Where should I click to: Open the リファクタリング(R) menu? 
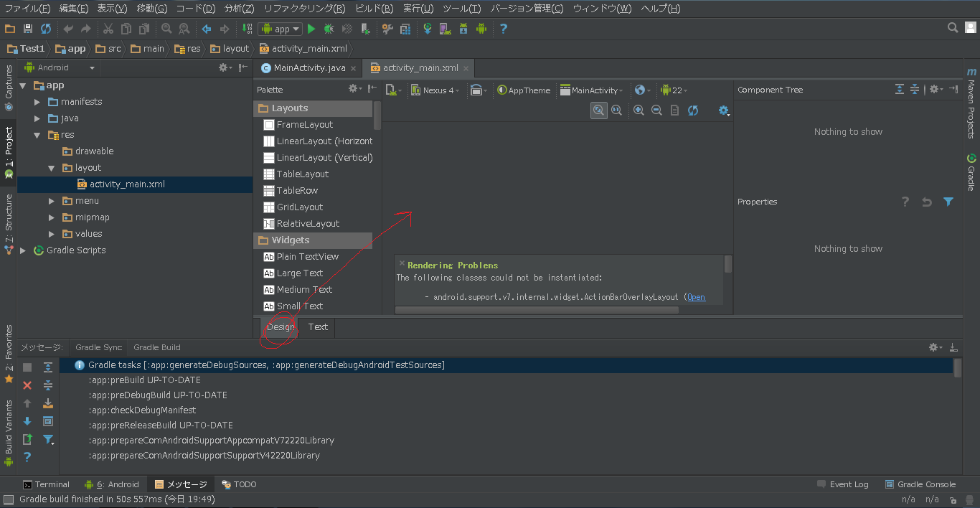coord(304,9)
